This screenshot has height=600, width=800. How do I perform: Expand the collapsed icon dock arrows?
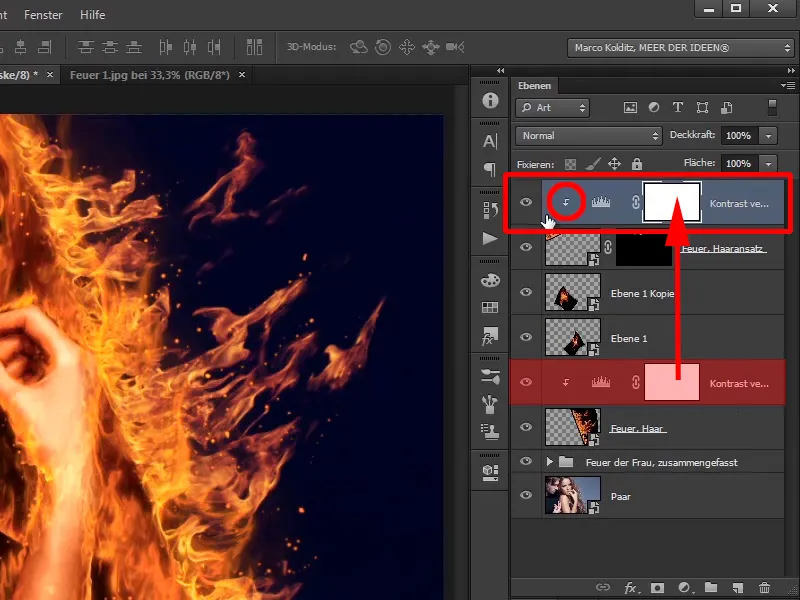[501, 70]
